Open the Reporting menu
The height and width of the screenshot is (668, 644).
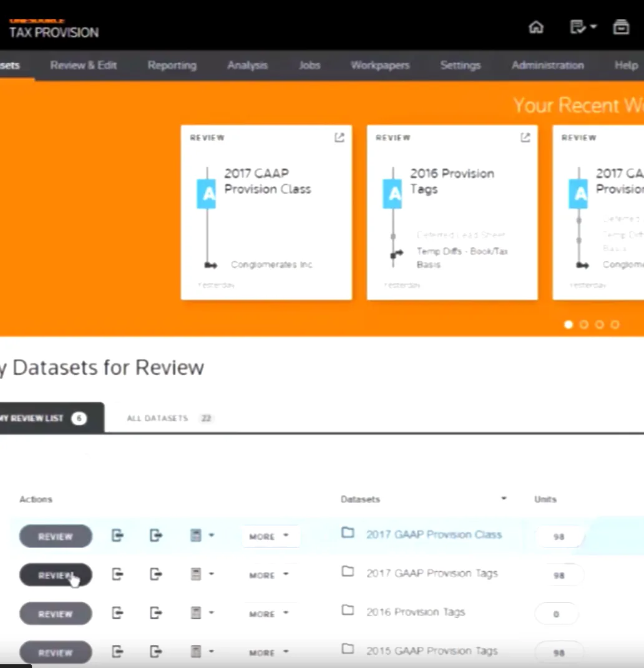pos(172,65)
